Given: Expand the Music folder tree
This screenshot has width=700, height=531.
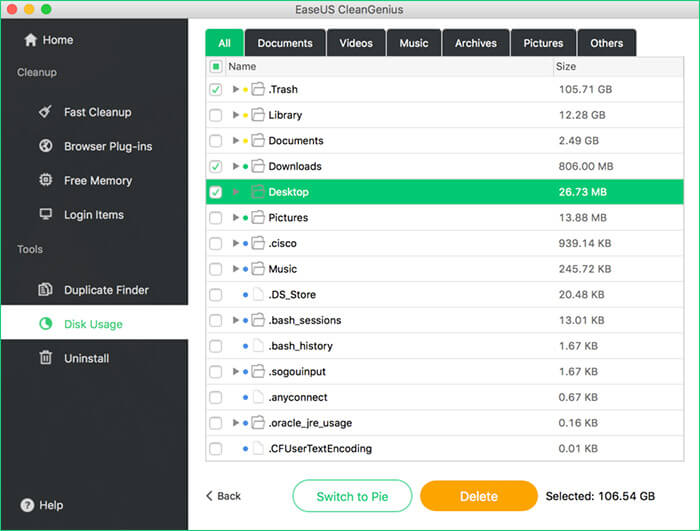Looking at the screenshot, I should tap(236, 269).
